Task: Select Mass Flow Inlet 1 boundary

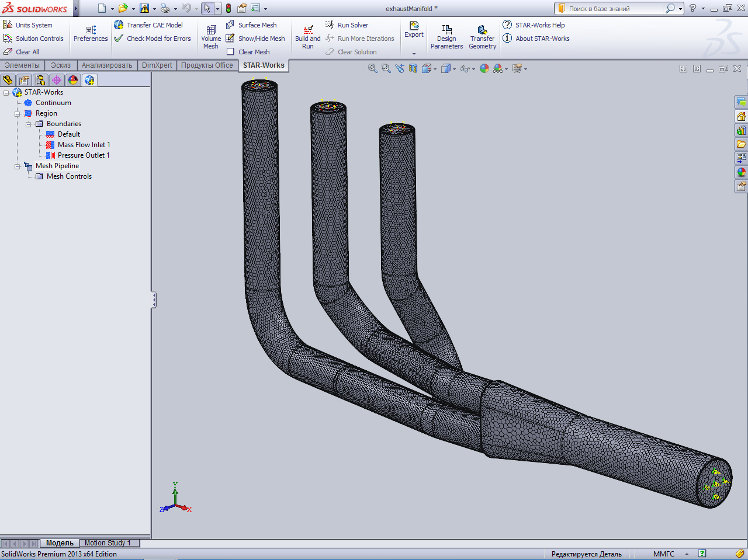Action: (84, 145)
